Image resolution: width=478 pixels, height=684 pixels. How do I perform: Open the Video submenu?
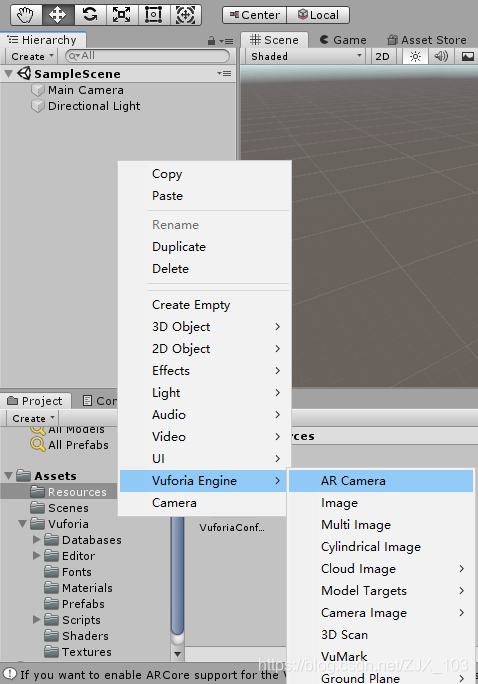pos(205,436)
